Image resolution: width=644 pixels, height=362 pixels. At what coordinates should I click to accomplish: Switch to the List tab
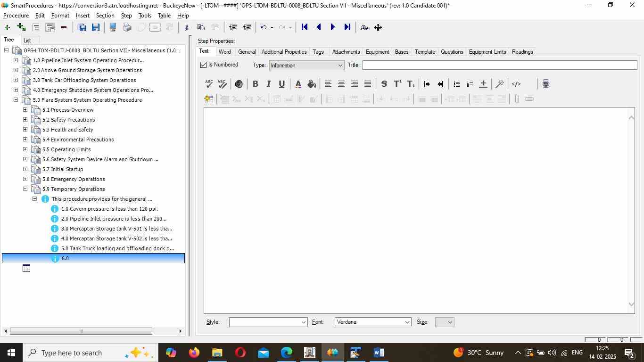point(27,41)
